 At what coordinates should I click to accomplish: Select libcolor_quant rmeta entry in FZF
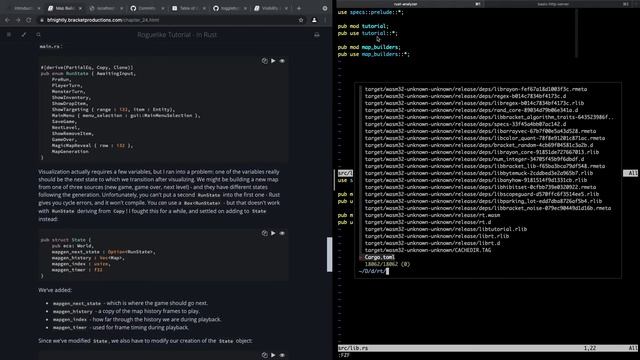click(x=485, y=138)
